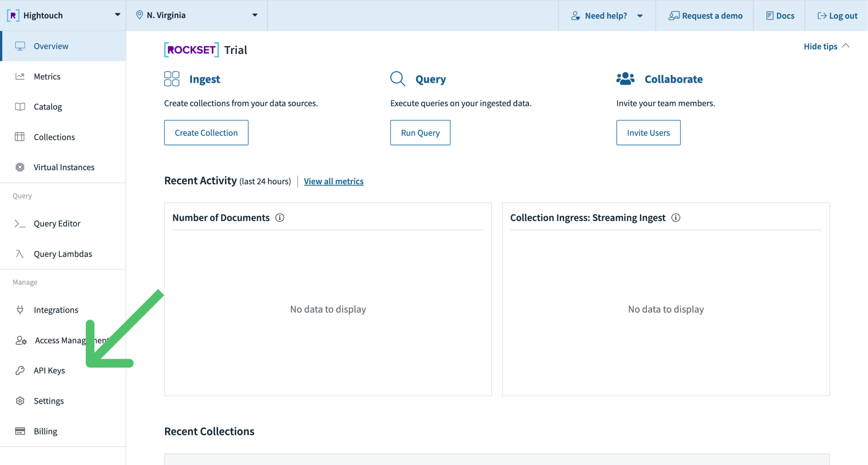Click the Query Editor prompt icon

[20, 224]
